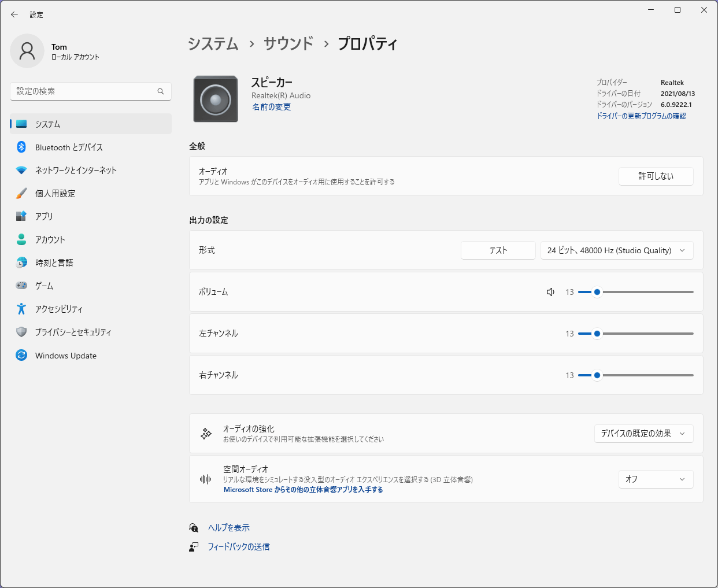Click the search magnifier icon in 設定の検索
Screen dimensions: 718x588
[161, 91]
